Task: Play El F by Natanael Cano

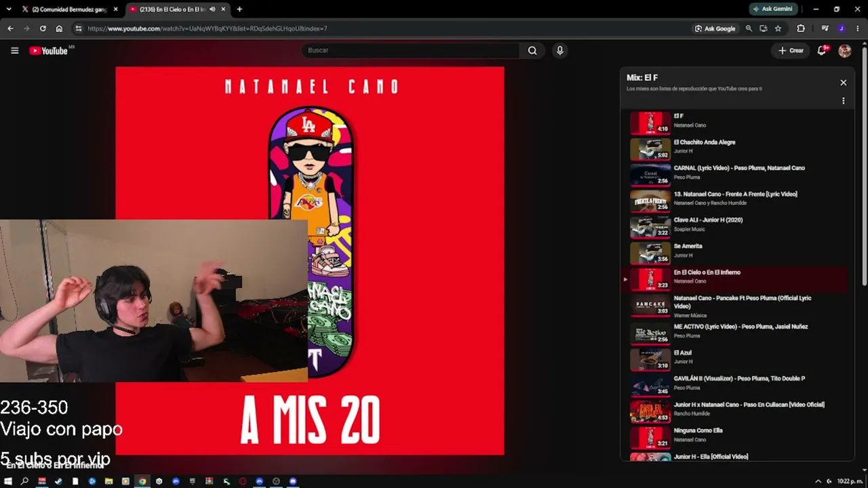Action: coord(737,123)
